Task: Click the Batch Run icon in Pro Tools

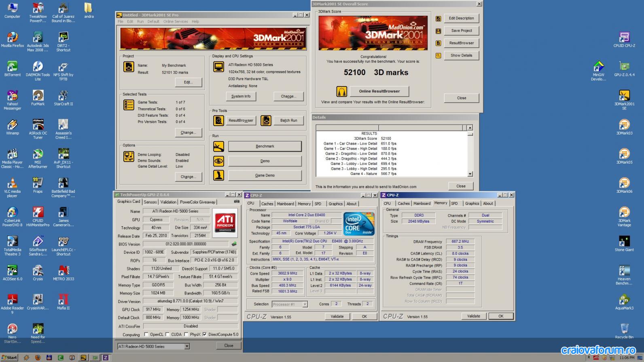Action: pos(266,120)
